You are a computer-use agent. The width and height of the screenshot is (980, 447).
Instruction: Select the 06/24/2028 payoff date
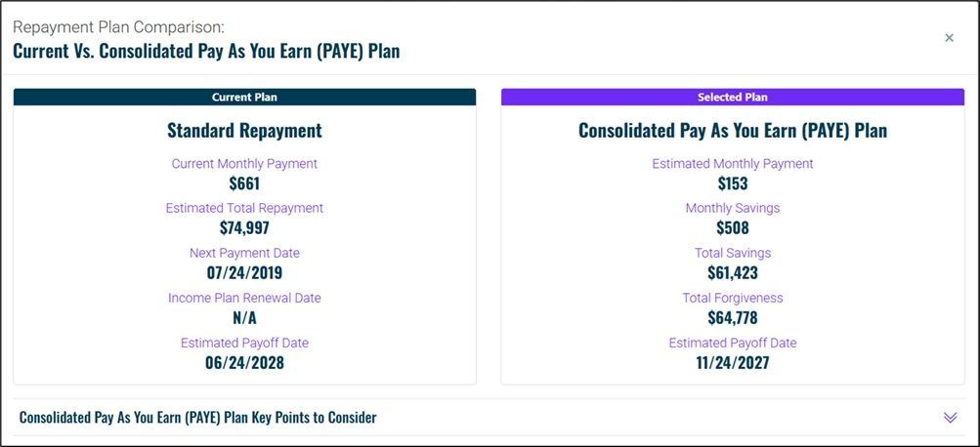pos(244,363)
